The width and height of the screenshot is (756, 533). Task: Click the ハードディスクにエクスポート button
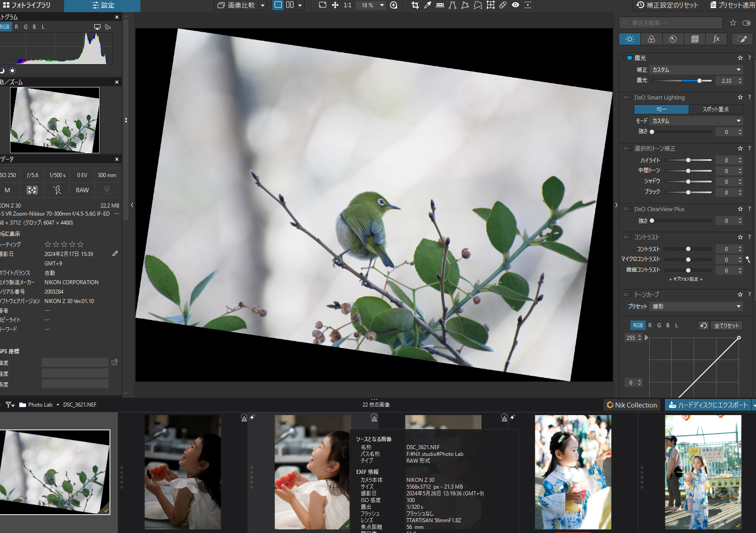(708, 405)
